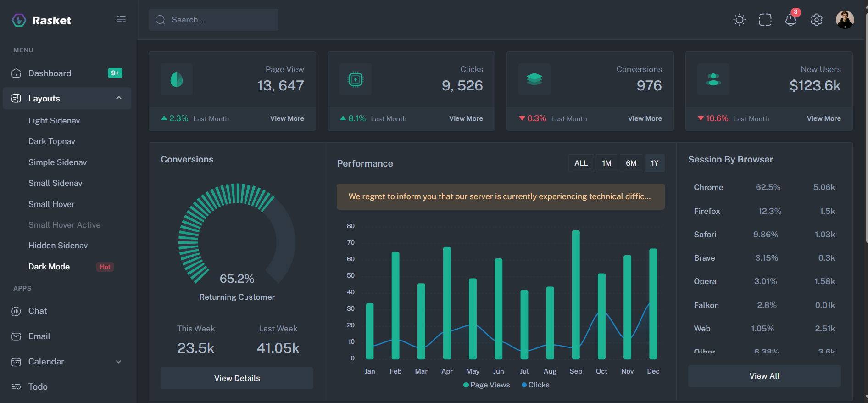Expand the Calendar menu chevron

click(x=119, y=362)
